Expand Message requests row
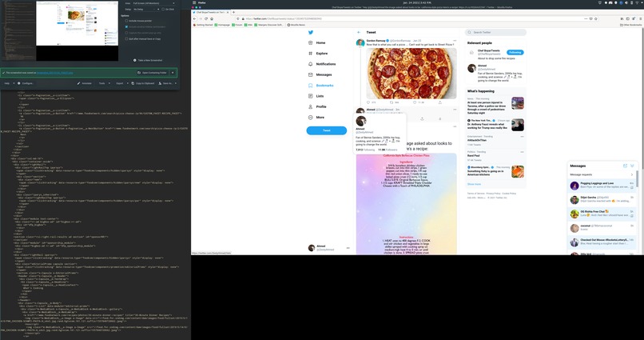This screenshot has width=644, height=340. click(x=602, y=174)
